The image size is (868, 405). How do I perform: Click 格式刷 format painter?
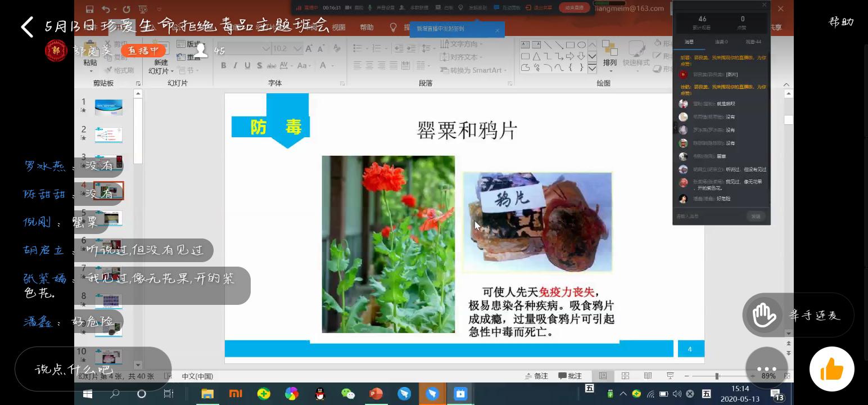(x=120, y=70)
